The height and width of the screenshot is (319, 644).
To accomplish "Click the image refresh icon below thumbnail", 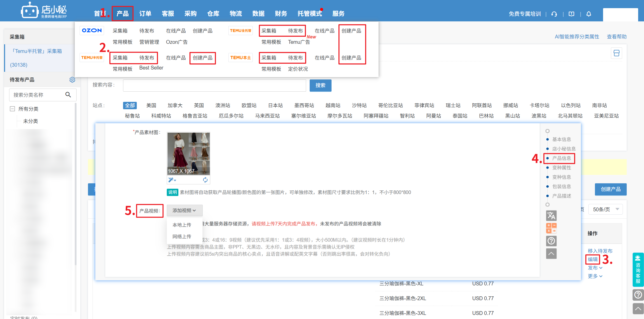I will point(205,180).
